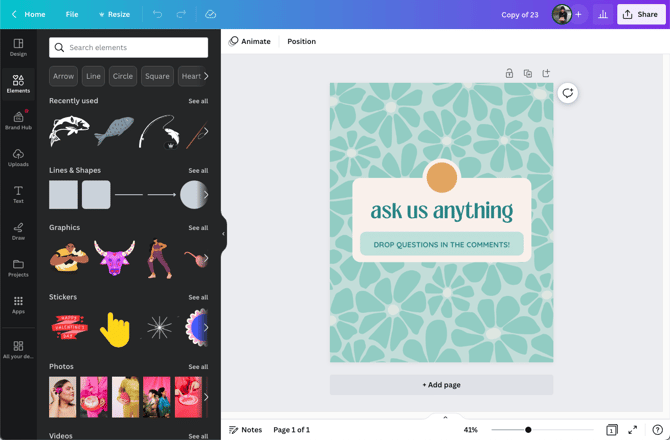Select the Arrow suggestion chip
The height and width of the screenshot is (440, 670).
coord(63,76)
